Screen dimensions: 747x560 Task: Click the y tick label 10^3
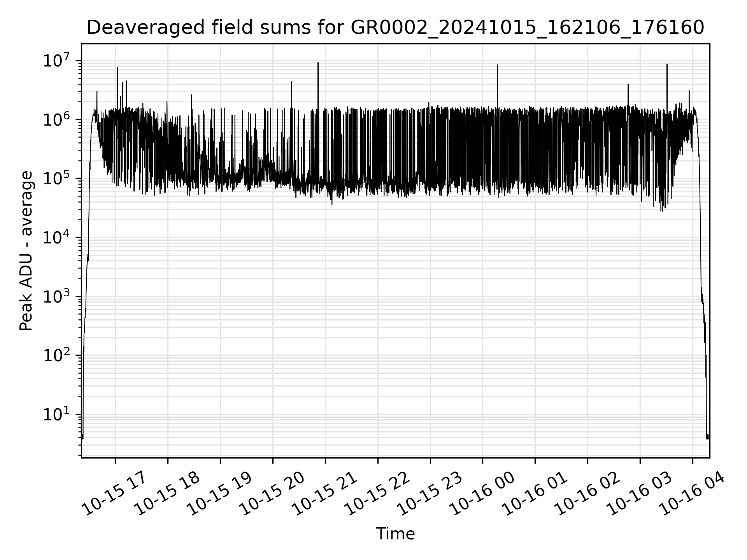[57, 296]
